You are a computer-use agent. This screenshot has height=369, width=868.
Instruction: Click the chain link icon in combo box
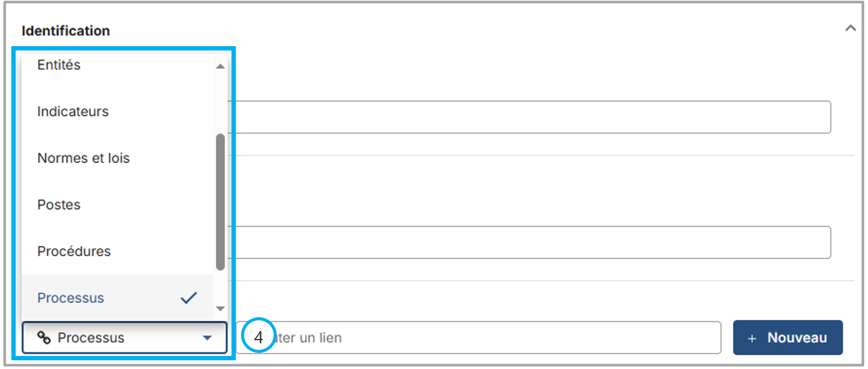click(x=44, y=337)
